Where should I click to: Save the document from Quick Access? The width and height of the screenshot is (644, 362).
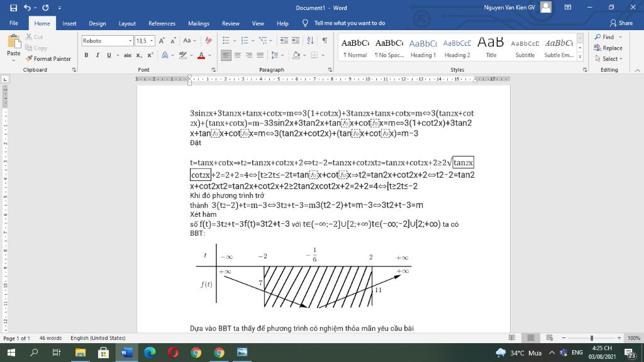pos(14,8)
